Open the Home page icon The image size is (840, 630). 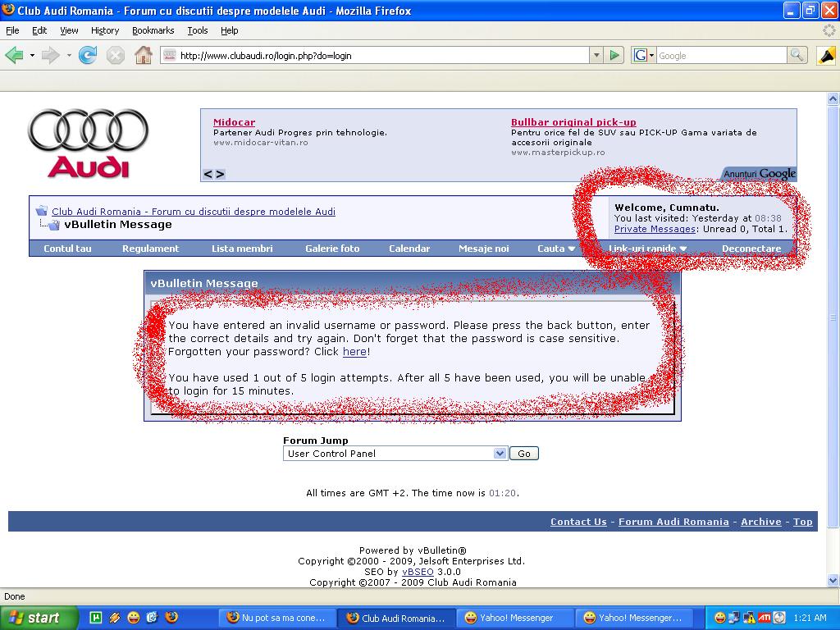pos(143,55)
